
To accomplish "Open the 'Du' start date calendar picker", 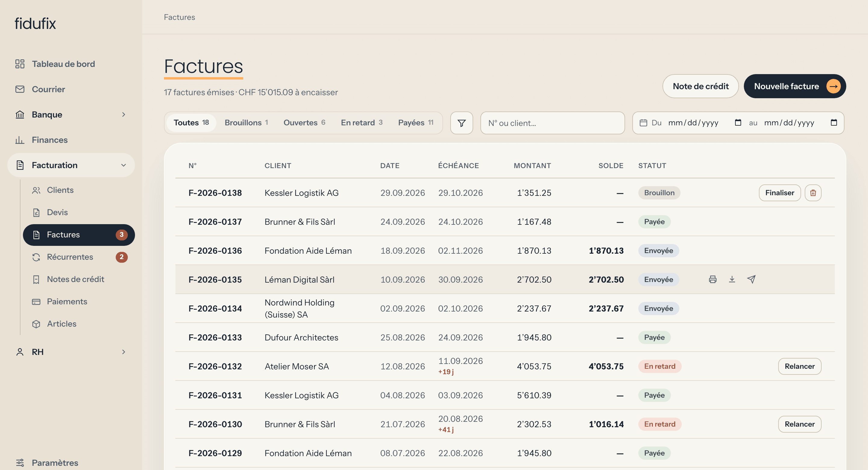I will 737,123.
